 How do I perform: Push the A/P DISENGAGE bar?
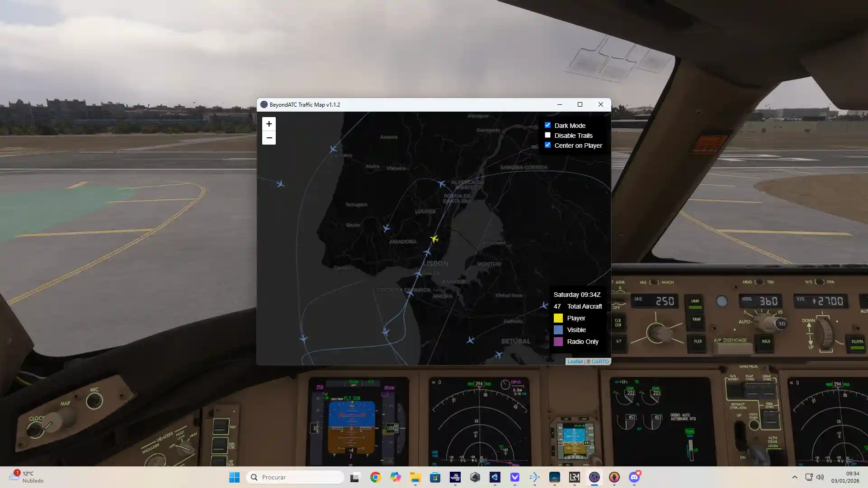[732, 348]
